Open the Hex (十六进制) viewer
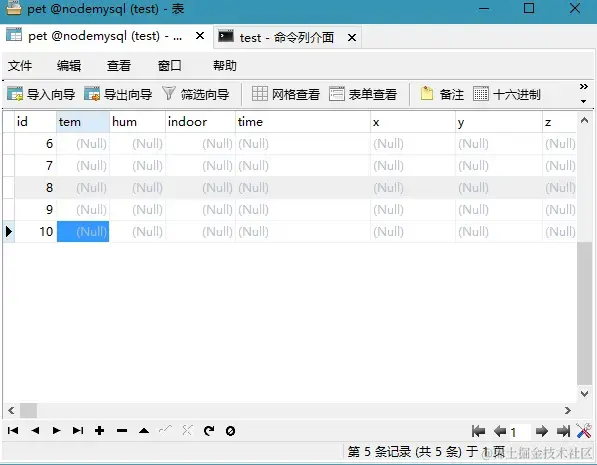The width and height of the screenshot is (597, 465). (507, 94)
